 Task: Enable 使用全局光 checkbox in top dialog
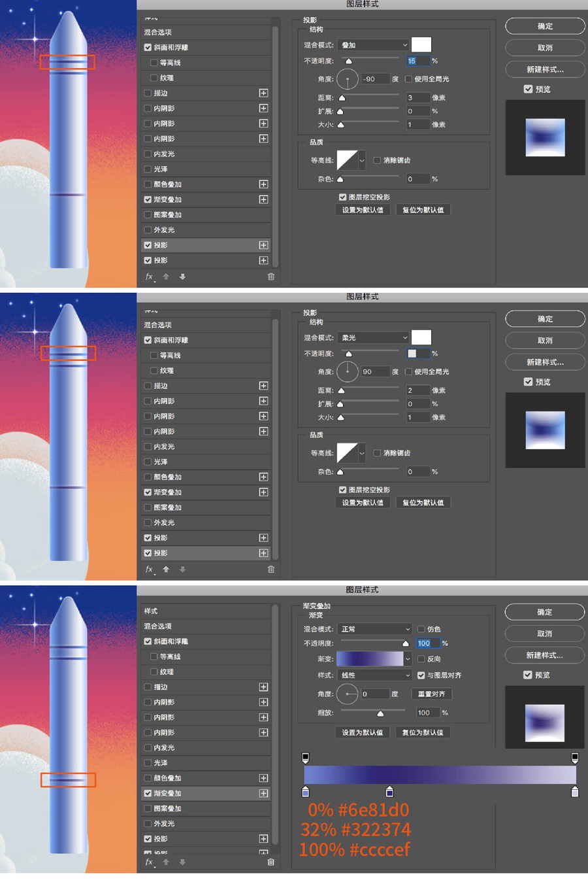click(x=408, y=79)
